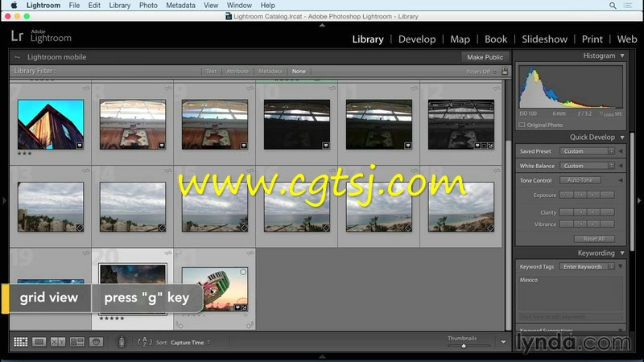Expand Saved Preset section triangle

coord(621,151)
